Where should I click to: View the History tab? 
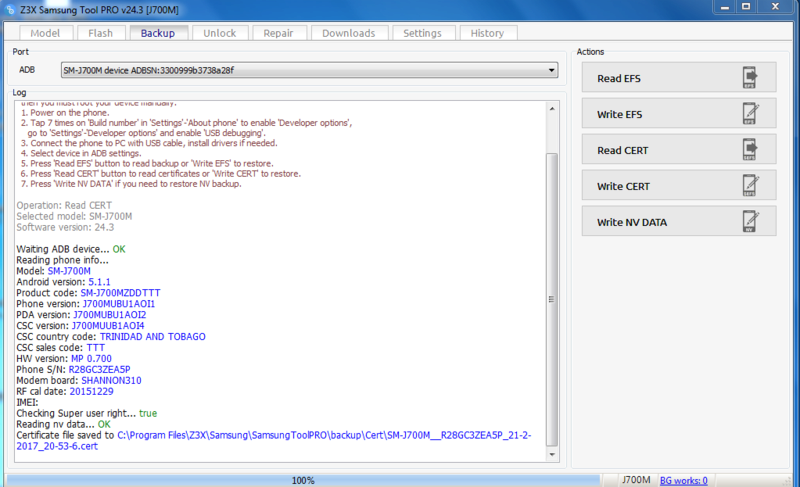tap(487, 33)
